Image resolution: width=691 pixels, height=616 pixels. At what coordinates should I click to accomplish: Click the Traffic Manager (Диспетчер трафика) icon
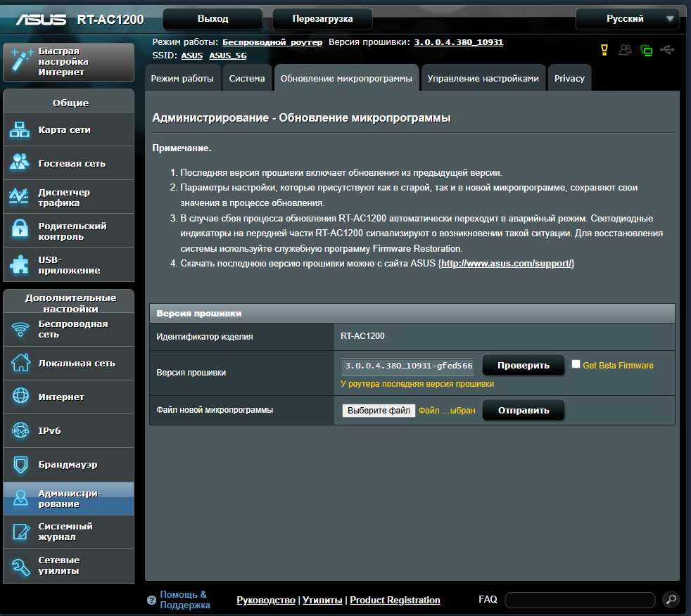[20, 196]
